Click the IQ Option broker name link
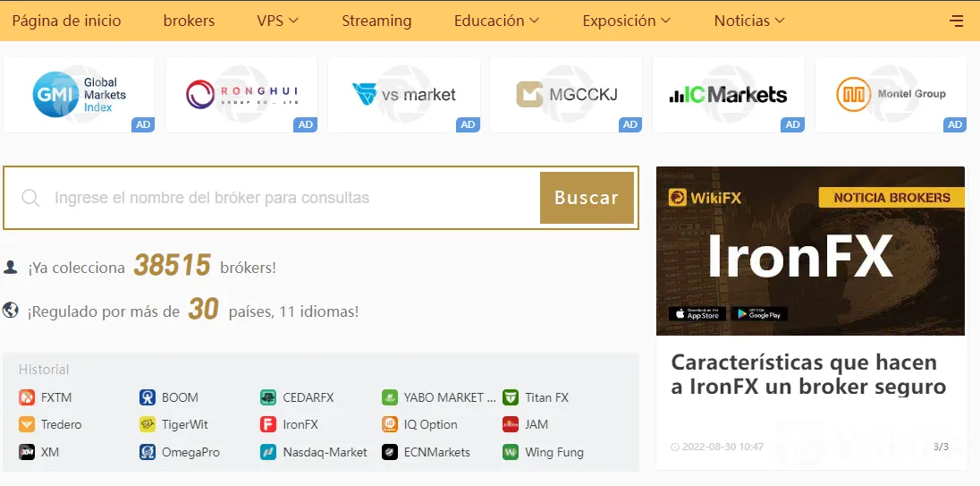 (431, 425)
